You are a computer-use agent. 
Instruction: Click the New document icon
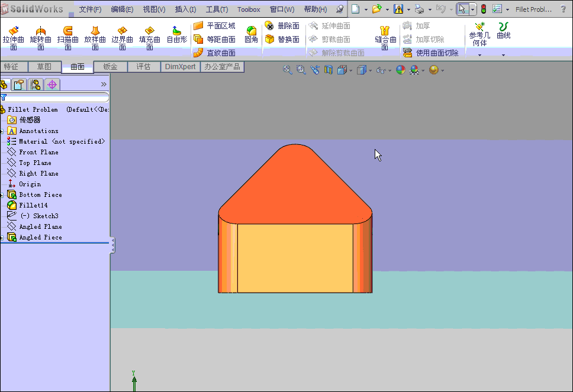[355, 9]
